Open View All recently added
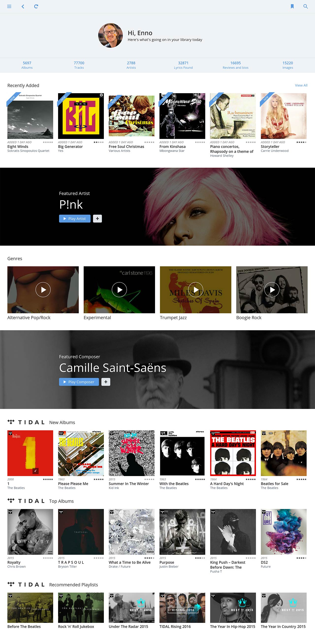This screenshot has width=315, height=644. 301,85
